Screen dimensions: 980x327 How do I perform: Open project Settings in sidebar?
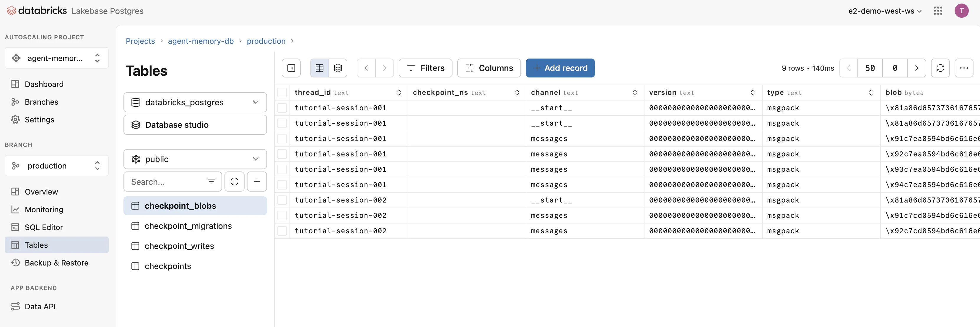coord(57,119)
